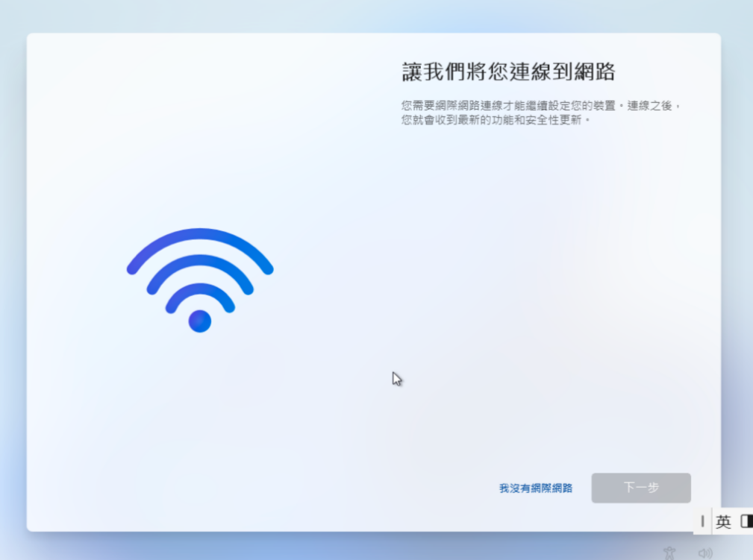Click the 讓我們將您連線到網路 heading

[508, 72]
